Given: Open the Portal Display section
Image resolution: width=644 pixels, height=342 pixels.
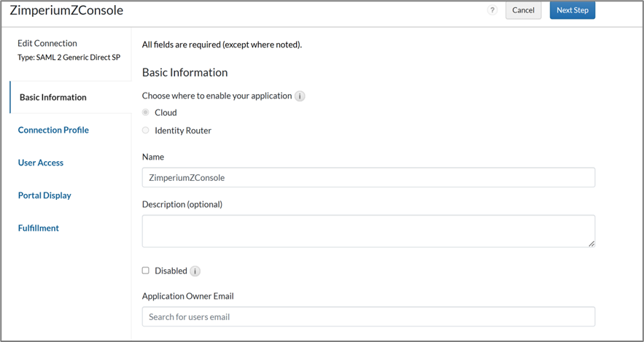Looking at the screenshot, I should click(44, 195).
